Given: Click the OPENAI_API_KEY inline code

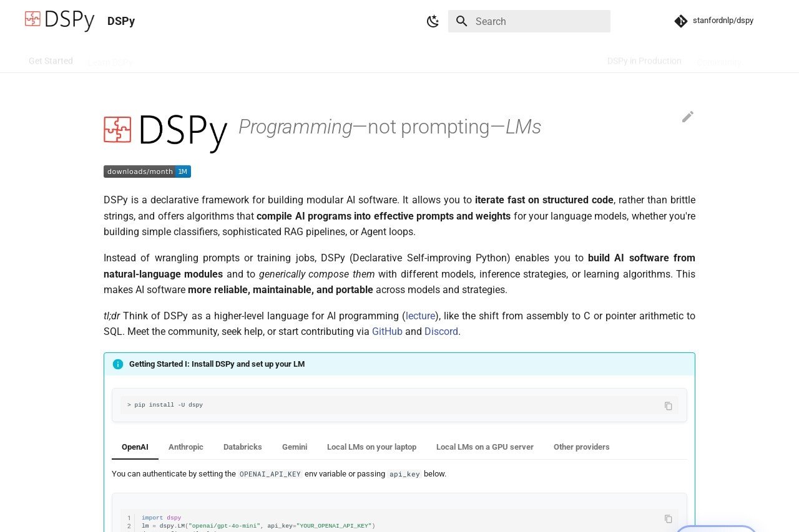Looking at the screenshot, I should (x=271, y=474).
